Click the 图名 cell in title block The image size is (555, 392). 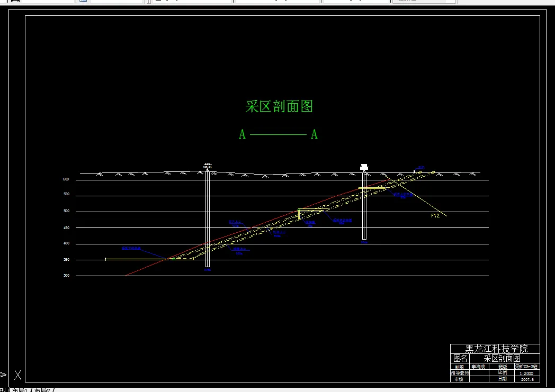pos(460,358)
